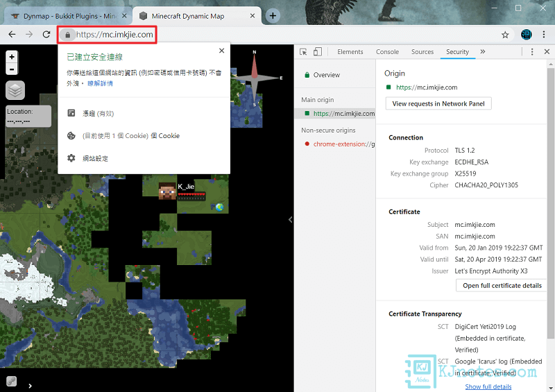This screenshot has height=392, width=555.
Task: Close the site security popup
Action: tap(221, 51)
